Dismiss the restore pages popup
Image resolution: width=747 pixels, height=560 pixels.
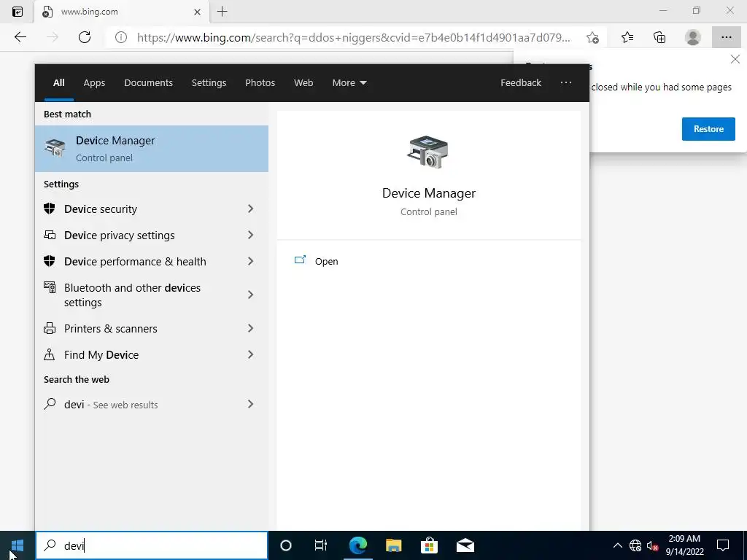click(x=735, y=59)
